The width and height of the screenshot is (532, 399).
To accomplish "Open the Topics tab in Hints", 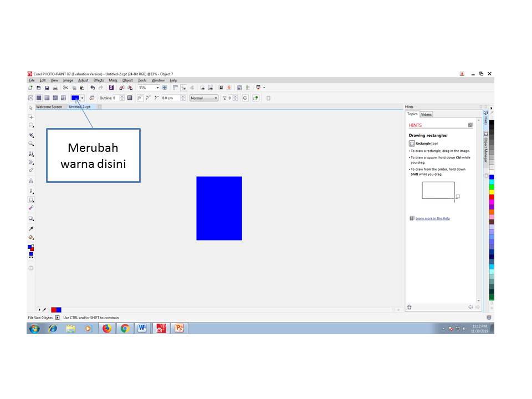I will tap(412, 114).
